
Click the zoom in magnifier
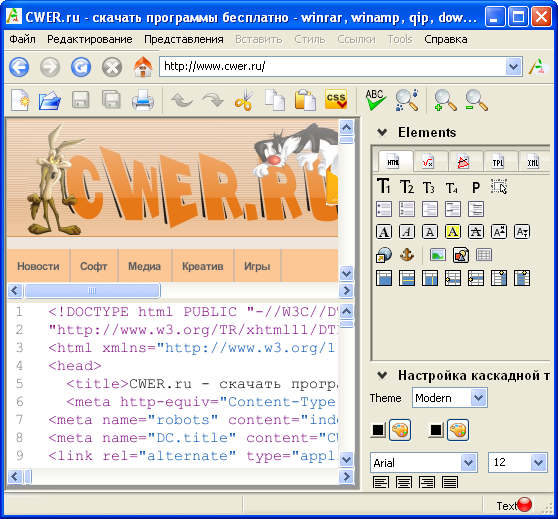[445, 100]
